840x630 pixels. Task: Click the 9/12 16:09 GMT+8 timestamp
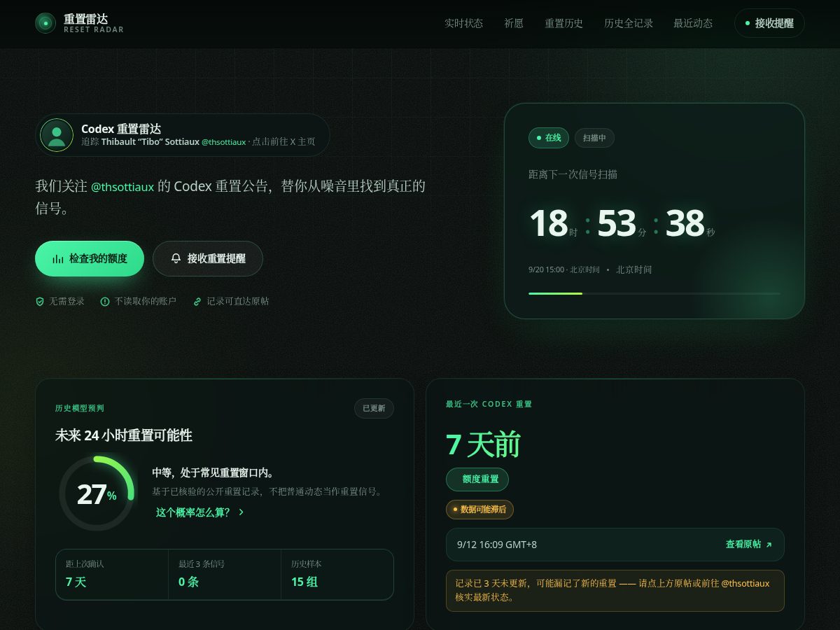[497, 545]
